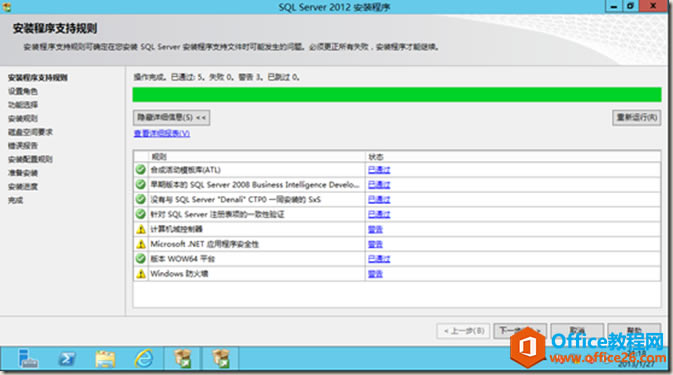
Task: Select the 准备安装 step in the sidebar
Action: point(23,173)
